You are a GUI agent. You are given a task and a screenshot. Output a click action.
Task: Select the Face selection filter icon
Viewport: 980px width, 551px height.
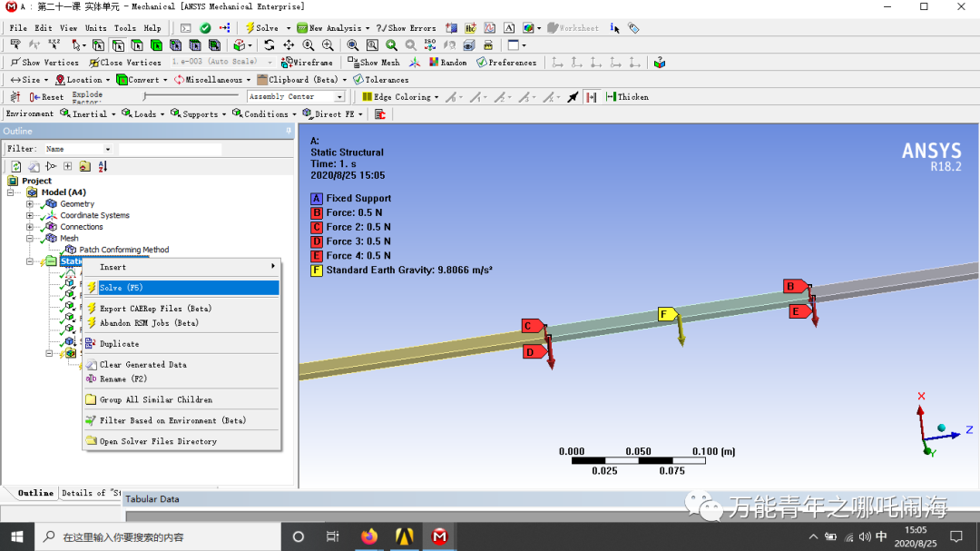click(x=137, y=45)
